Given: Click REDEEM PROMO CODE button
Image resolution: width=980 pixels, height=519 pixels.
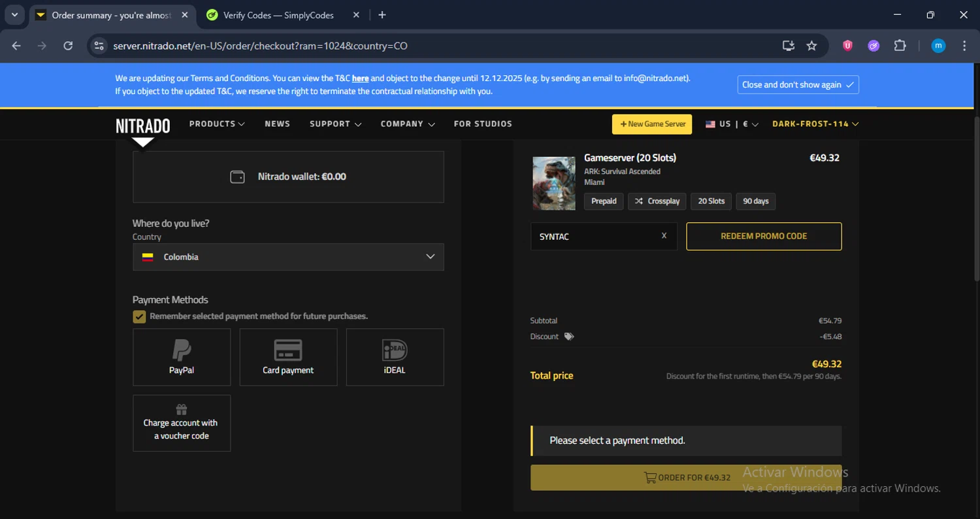Looking at the screenshot, I should pyautogui.click(x=764, y=237).
